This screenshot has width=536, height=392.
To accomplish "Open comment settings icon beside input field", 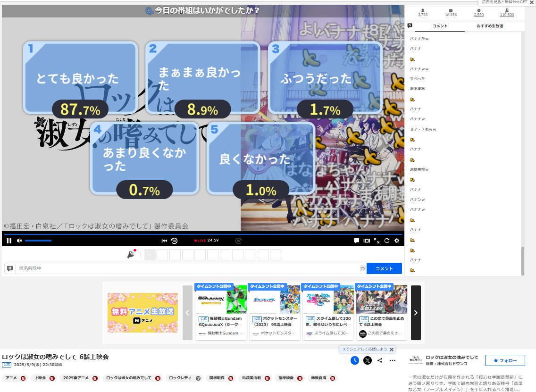I will 10,268.
